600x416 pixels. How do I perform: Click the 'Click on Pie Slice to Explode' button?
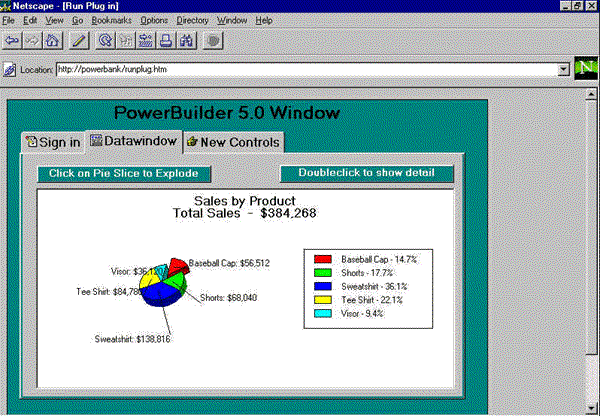(124, 174)
